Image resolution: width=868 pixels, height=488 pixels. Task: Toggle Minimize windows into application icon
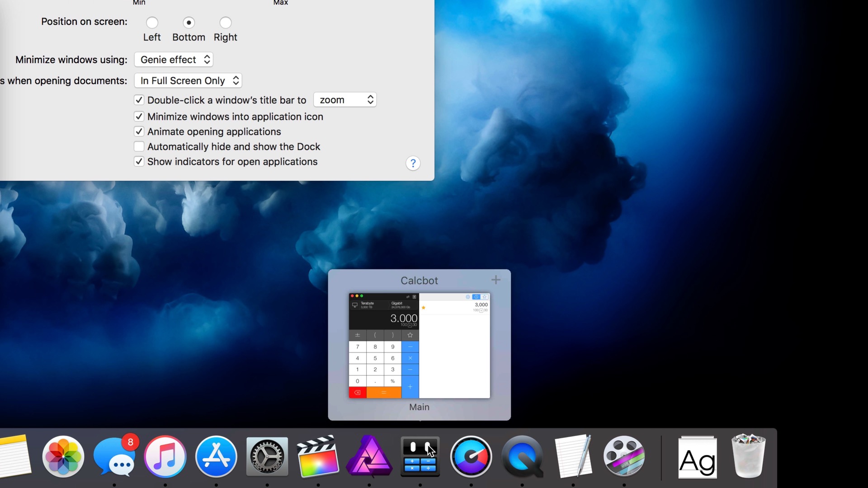138,116
